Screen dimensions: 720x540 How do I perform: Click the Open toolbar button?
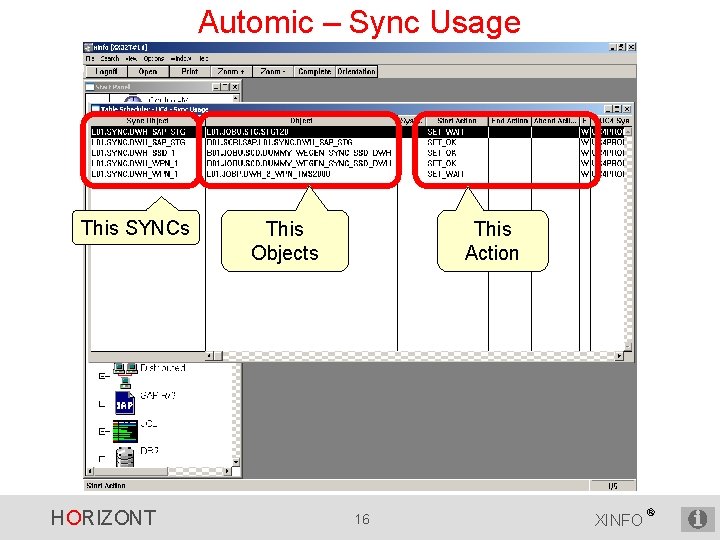pos(148,72)
